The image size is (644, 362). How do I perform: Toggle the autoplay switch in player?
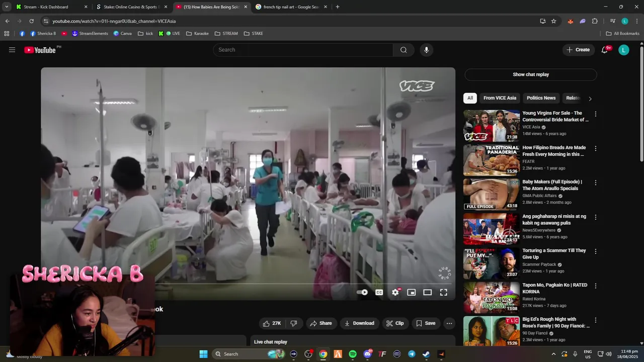[x=362, y=292]
